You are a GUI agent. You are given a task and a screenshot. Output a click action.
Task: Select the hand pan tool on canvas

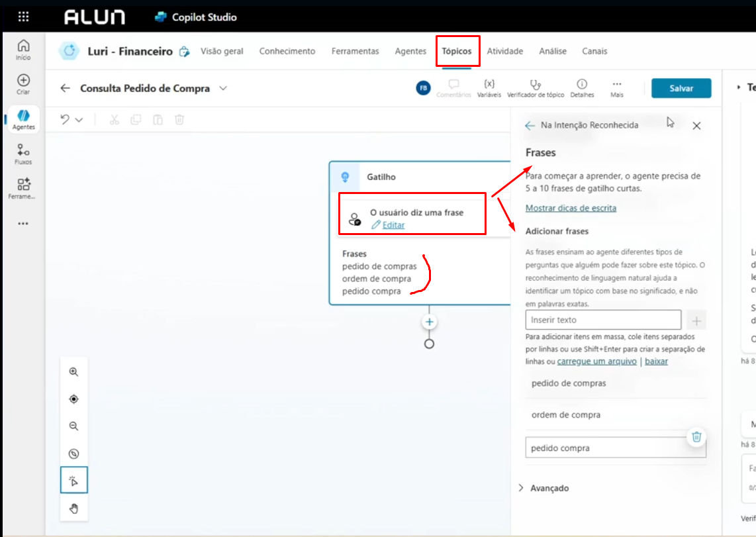73,508
